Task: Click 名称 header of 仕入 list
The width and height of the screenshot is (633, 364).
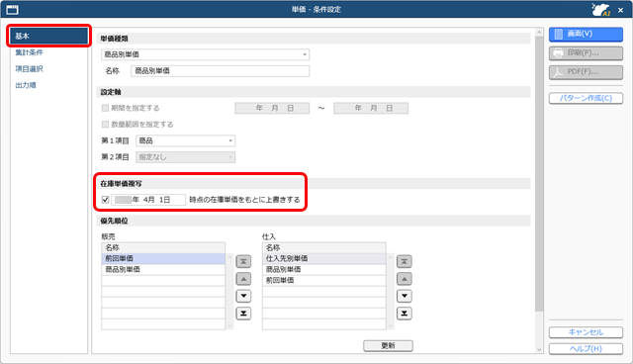Action: 324,247
